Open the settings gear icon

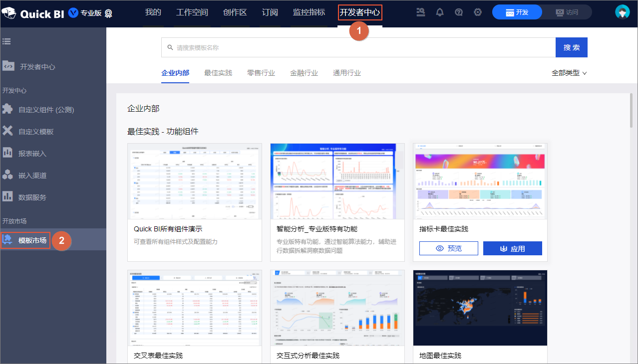[478, 12]
